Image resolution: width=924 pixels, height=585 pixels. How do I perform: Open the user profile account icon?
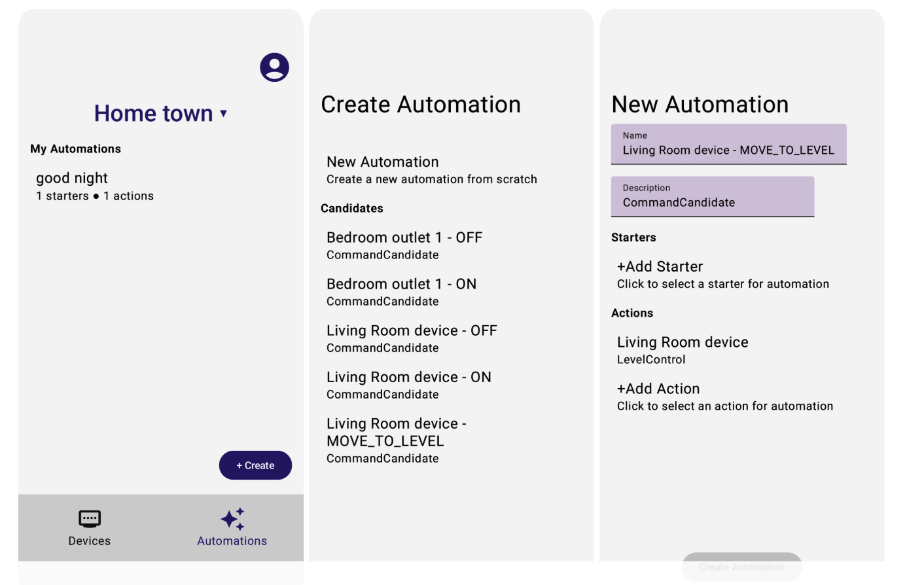point(274,67)
